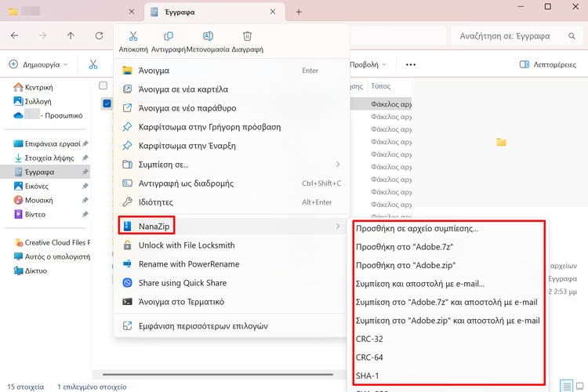588x392 pixels.
Task: Click the search field Αναζήτηση σε: Έγγραφα
Action: [517, 36]
